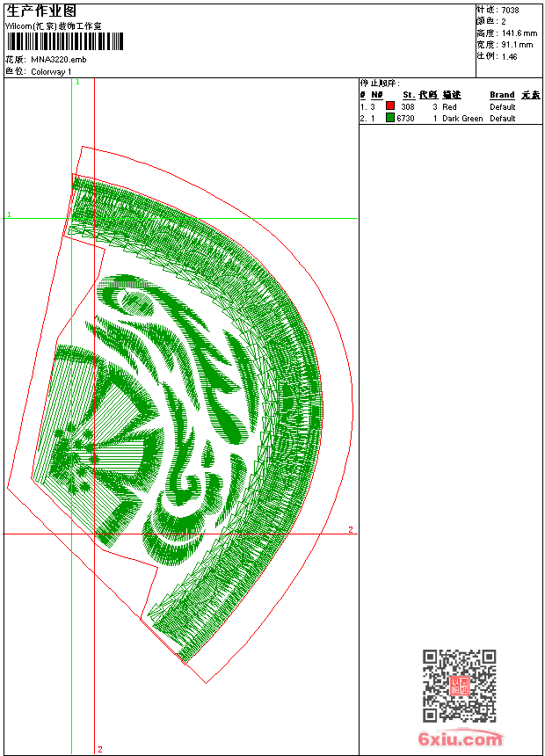Click the stitch count value 7038
This screenshot has height=756, width=545.
pos(510,10)
